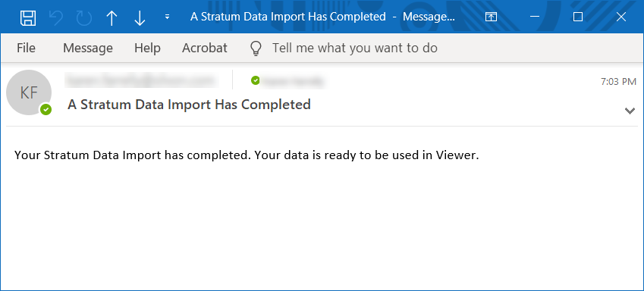Expand the message header chevron
644x291 pixels.
[630, 111]
